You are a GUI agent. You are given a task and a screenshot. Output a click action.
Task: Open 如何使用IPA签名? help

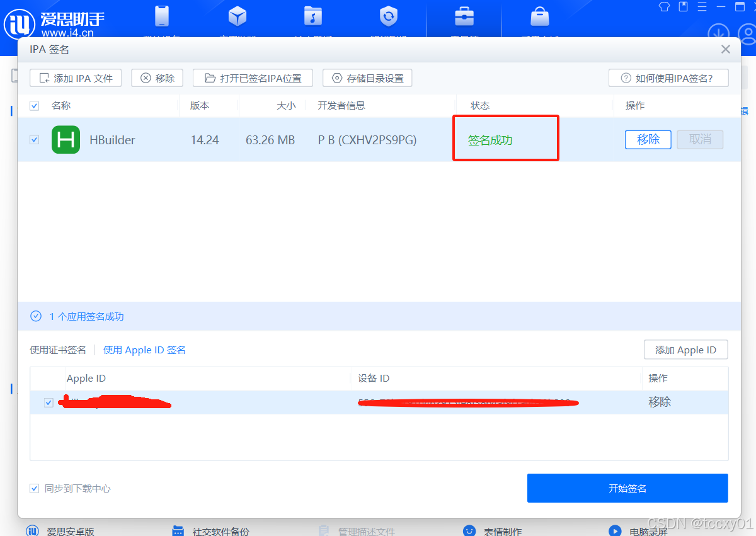pyautogui.click(x=668, y=78)
